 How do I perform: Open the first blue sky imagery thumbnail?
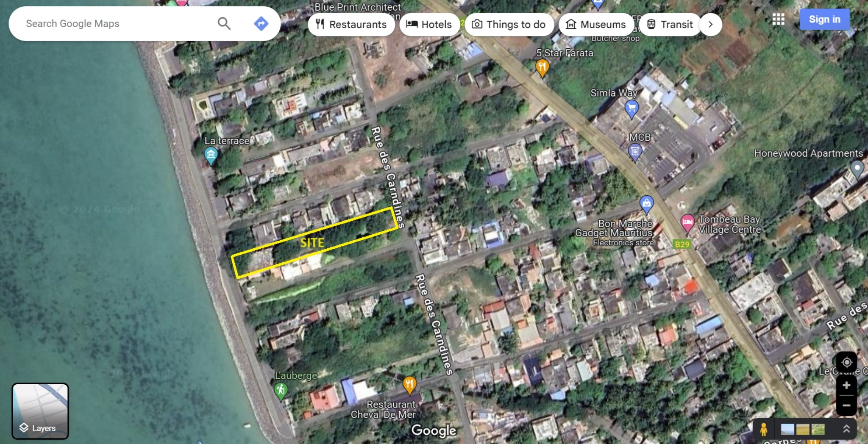tap(787, 429)
